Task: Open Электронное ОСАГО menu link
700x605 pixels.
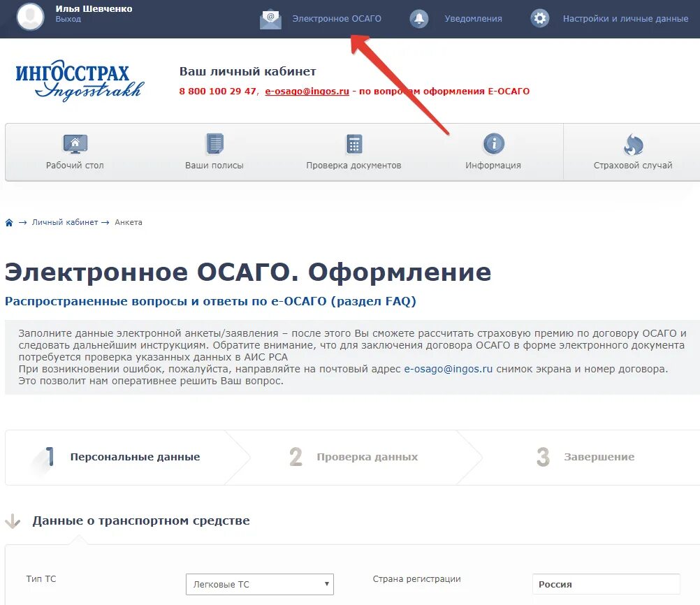Action: 337,19
